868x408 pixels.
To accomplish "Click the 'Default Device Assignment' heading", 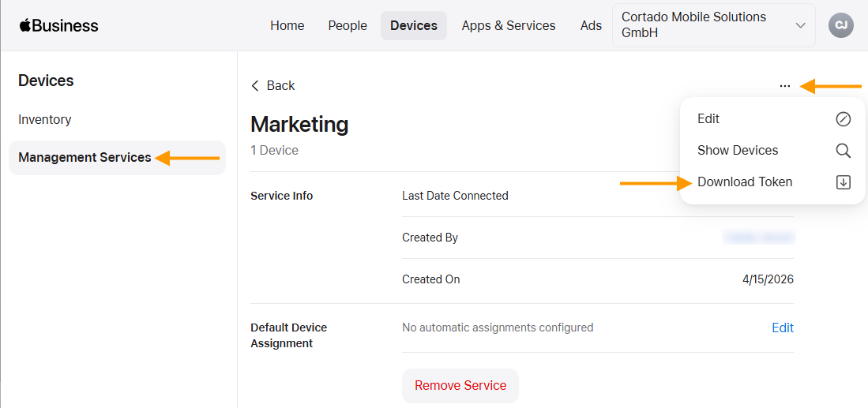I will tap(289, 335).
